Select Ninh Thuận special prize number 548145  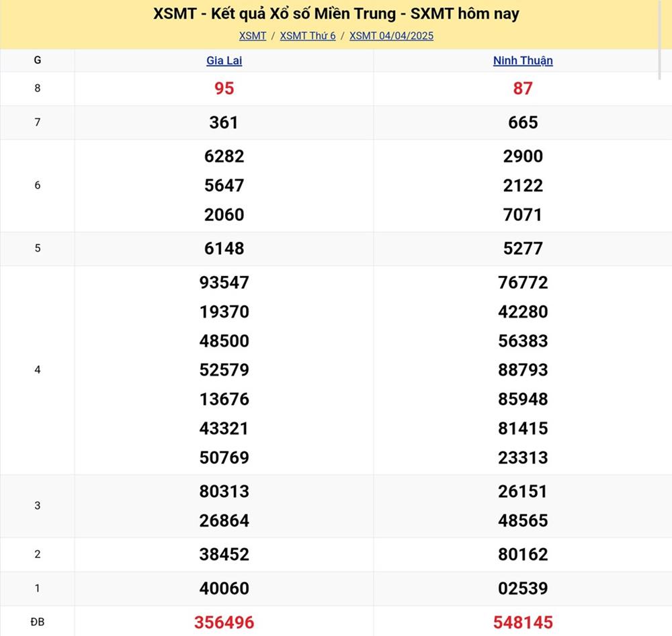[523, 623]
